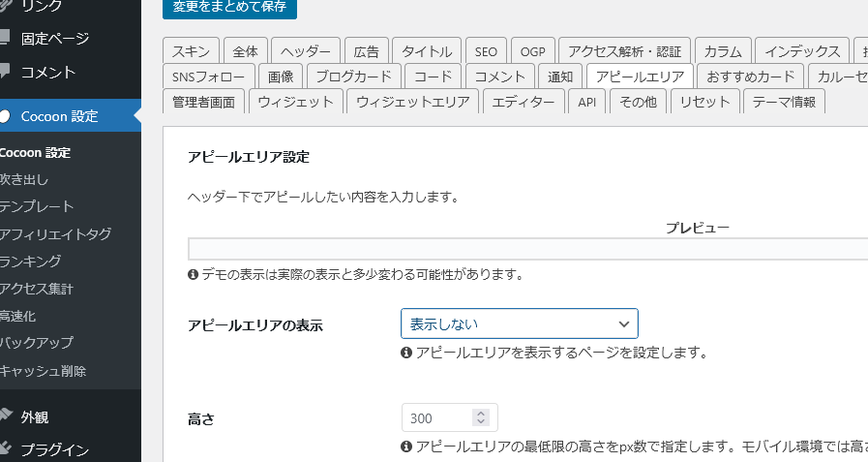Click キャッシュ削除 in the sidebar

coord(44,370)
